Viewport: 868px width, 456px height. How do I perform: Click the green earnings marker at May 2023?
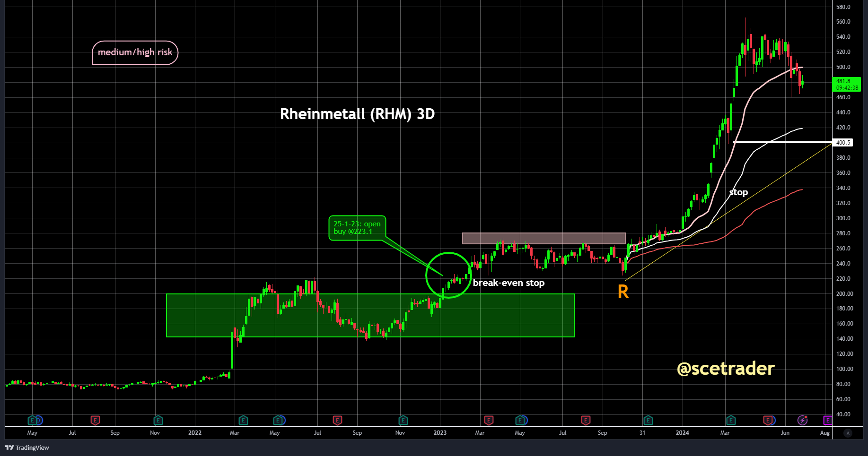click(520, 420)
